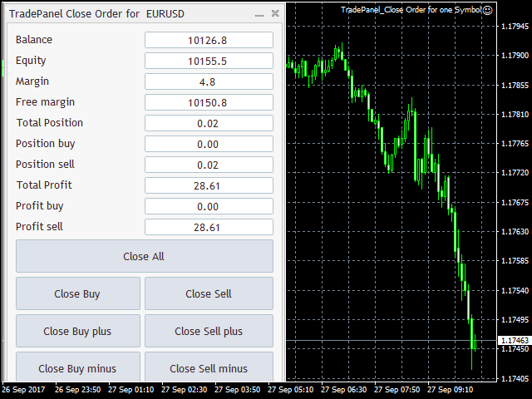
Task: Hit the Close Sell minus button
Action: pos(209,368)
